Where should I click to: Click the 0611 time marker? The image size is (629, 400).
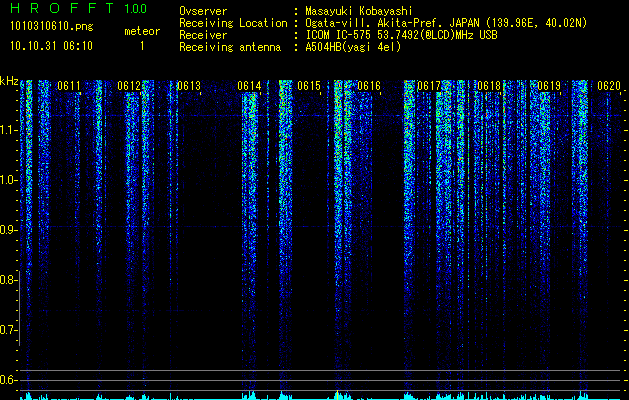pos(69,86)
